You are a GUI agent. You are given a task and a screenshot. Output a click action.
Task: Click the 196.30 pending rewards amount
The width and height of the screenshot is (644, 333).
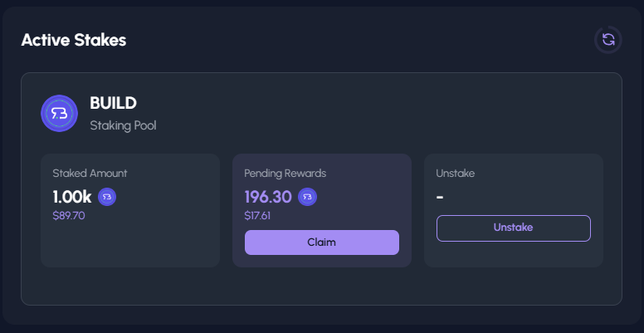(x=268, y=197)
